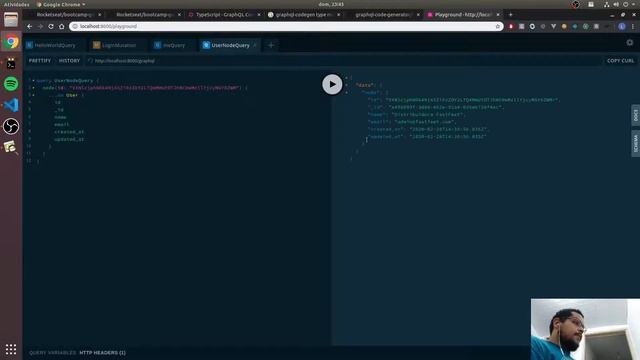Viewport: 640px width, 360px height.
Task: Switch to graphql-codegen GitHub browser tab
Action: point(304,15)
